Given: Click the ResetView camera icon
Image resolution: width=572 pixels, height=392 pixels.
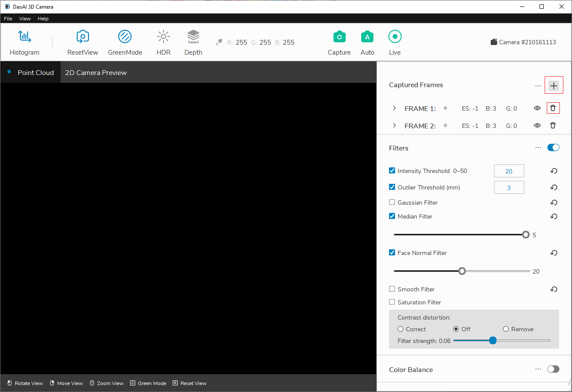Looking at the screenshot, I should click(x=82, y=37).
